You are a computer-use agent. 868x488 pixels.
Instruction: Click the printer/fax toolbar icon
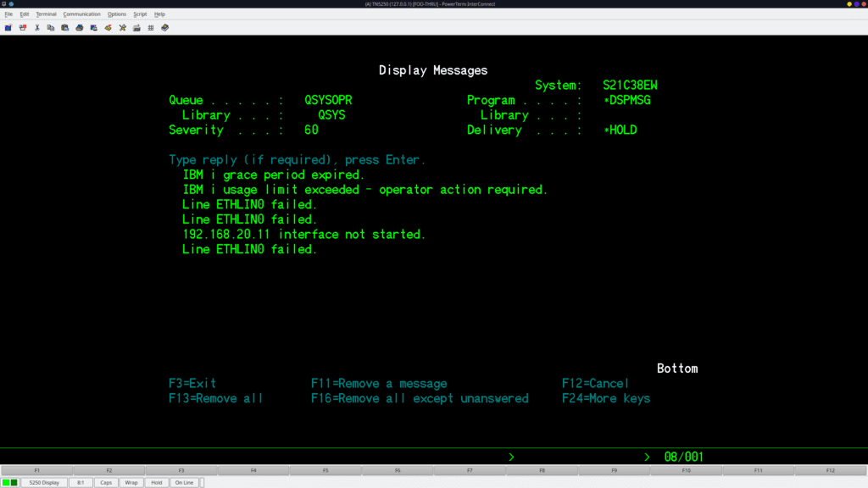pos(136,28)
